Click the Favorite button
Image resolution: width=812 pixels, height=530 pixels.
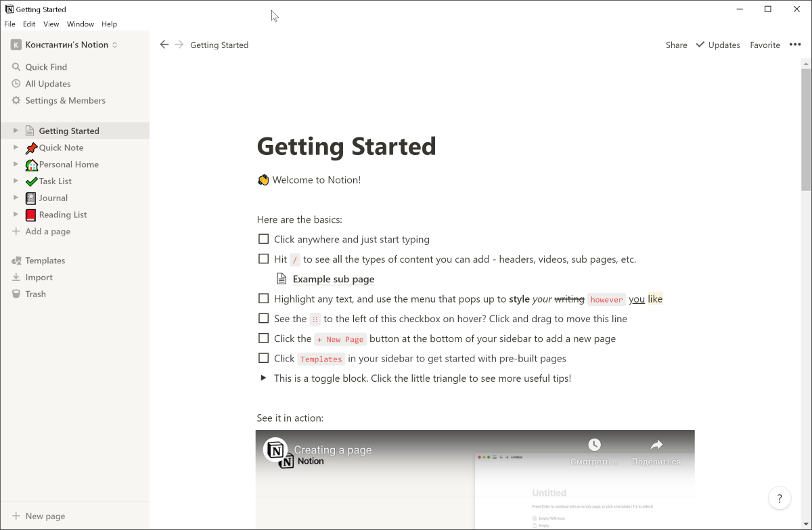(x=765, y=45)
